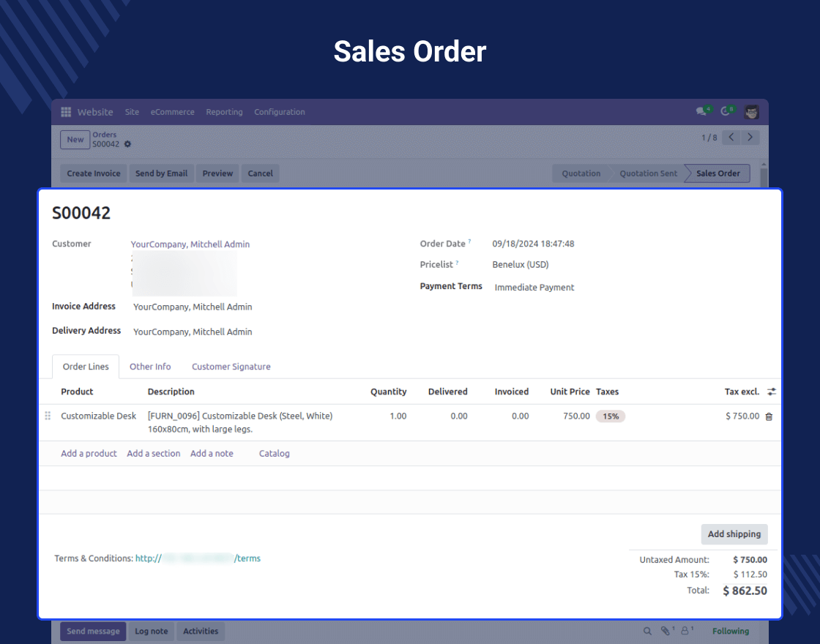Click the Add shipping button

(734, 534)
